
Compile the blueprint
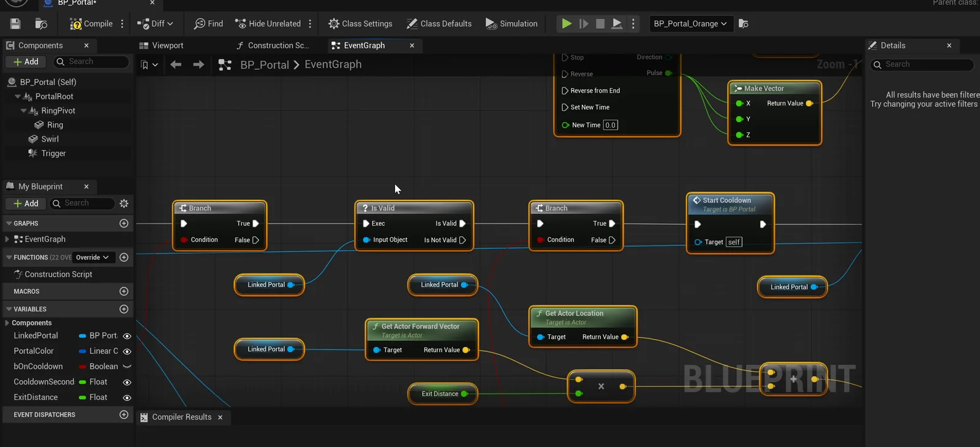(91, 24)
